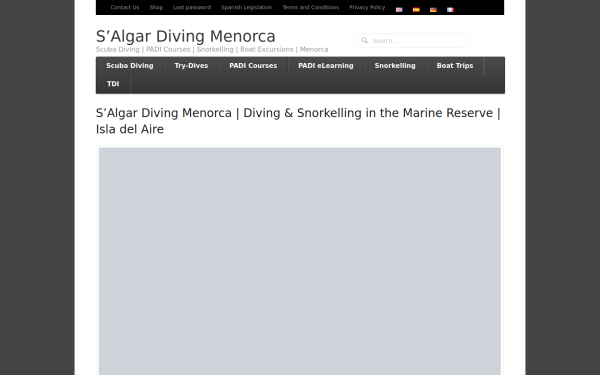View the Spanish Legislation page

click(246, 7)
